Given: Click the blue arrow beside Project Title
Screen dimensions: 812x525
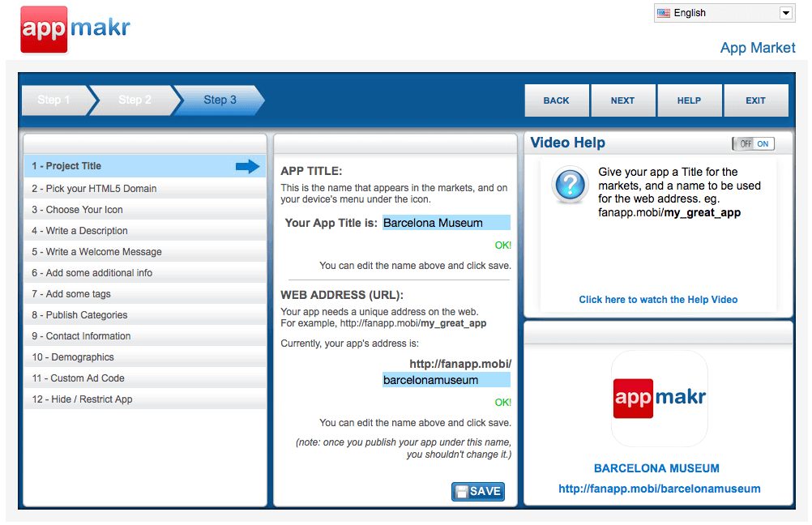Looking at the screenshot, I should (x=247, y=166).
